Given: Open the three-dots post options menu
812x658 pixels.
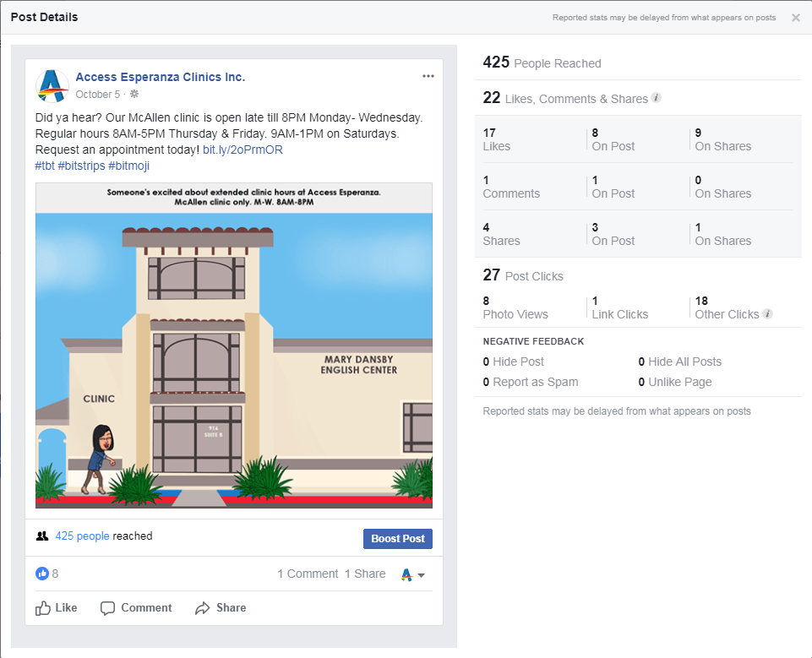Looking at the screenshot, I should pyautogui.click(x=428, y=77).
